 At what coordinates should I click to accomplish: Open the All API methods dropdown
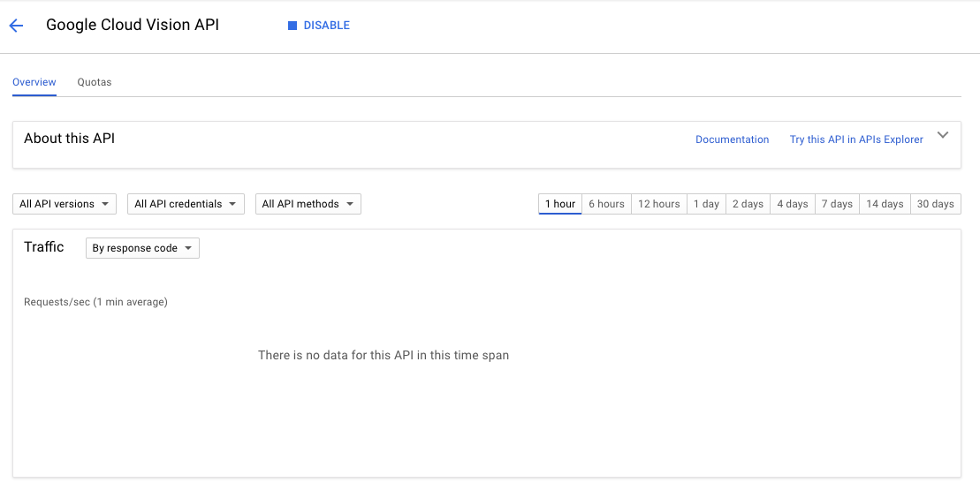click(x=308, y=204)
